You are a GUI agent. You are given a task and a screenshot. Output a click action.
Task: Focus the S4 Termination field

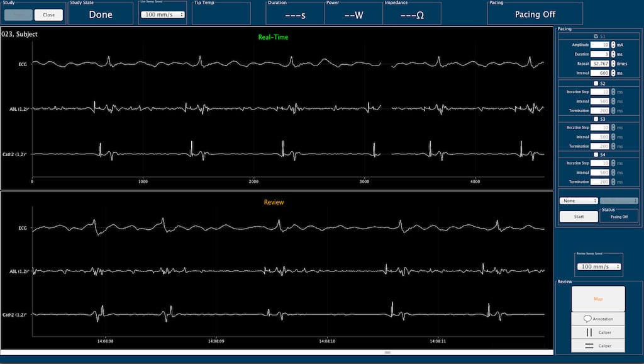pyautogui.click(x=600, y=182)
